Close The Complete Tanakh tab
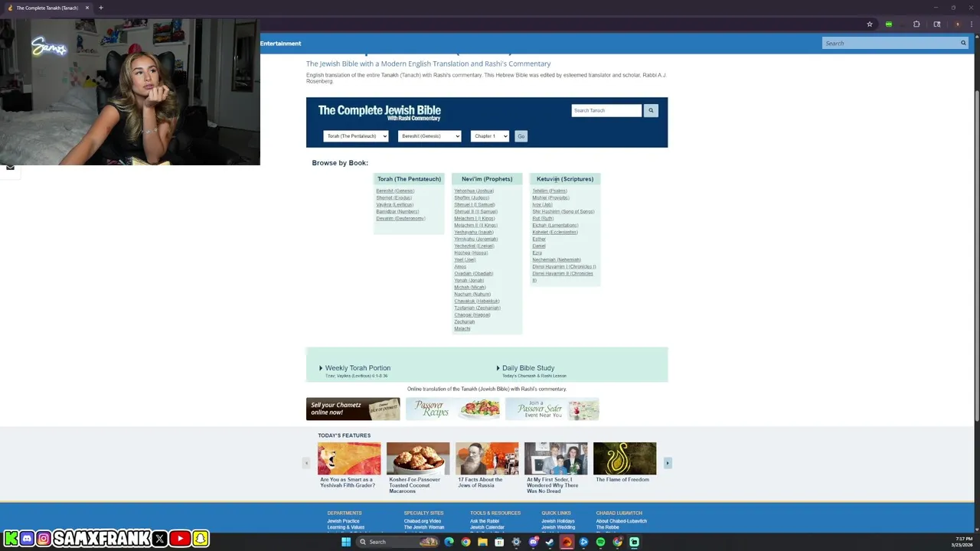980x551 pixels. 87,8
